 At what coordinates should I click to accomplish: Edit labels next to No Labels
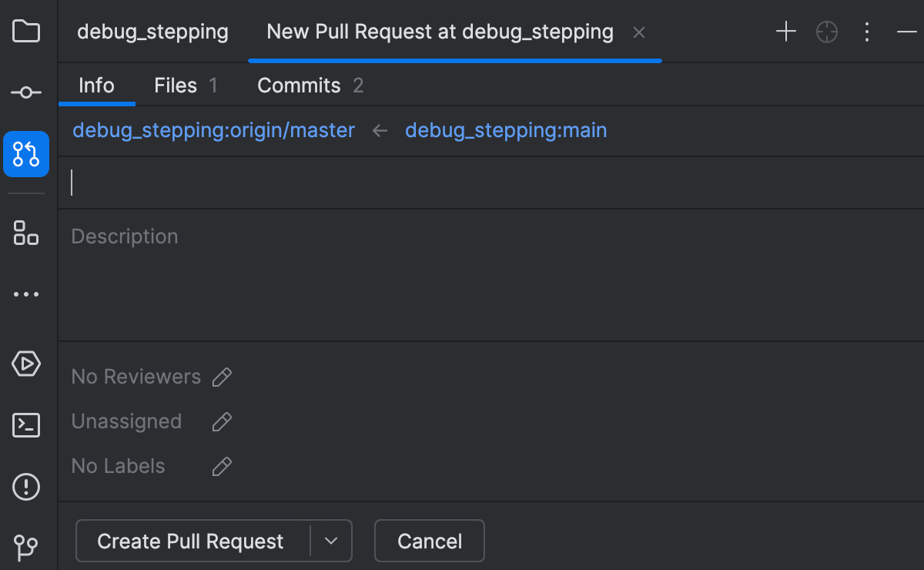[x=222, y=466]
